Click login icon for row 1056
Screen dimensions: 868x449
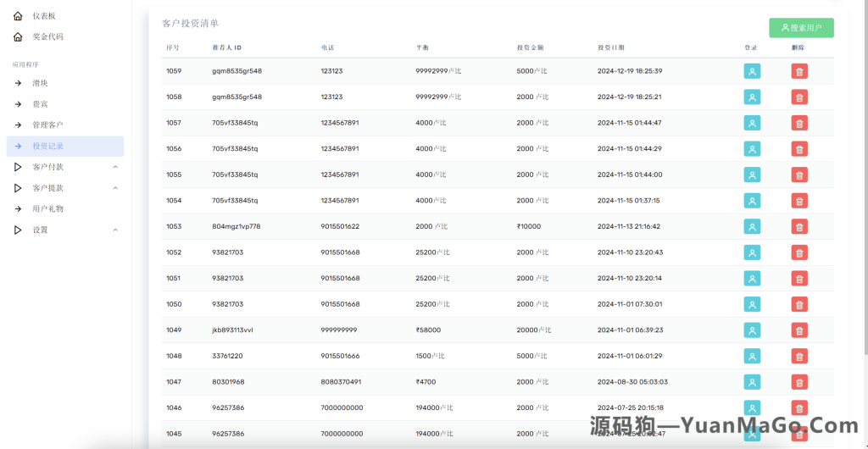[x=752, y=149]
